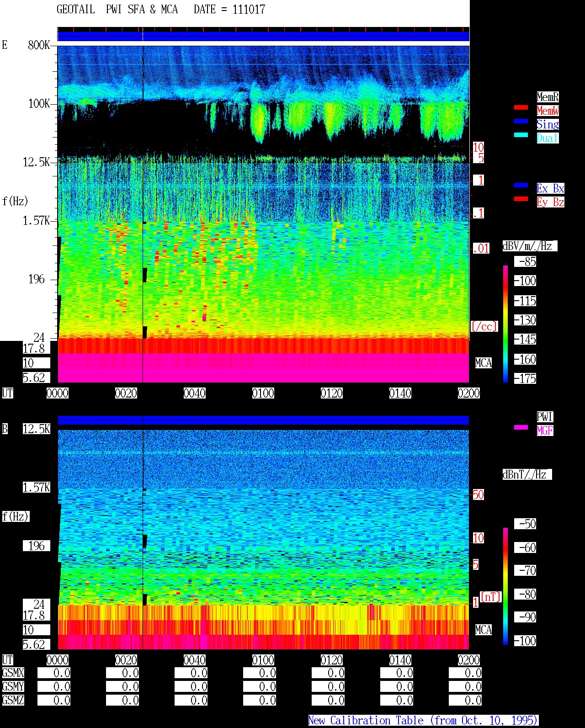Click the dBV/m color scale bar
585x728 pixels.
(x=505, y=324)
